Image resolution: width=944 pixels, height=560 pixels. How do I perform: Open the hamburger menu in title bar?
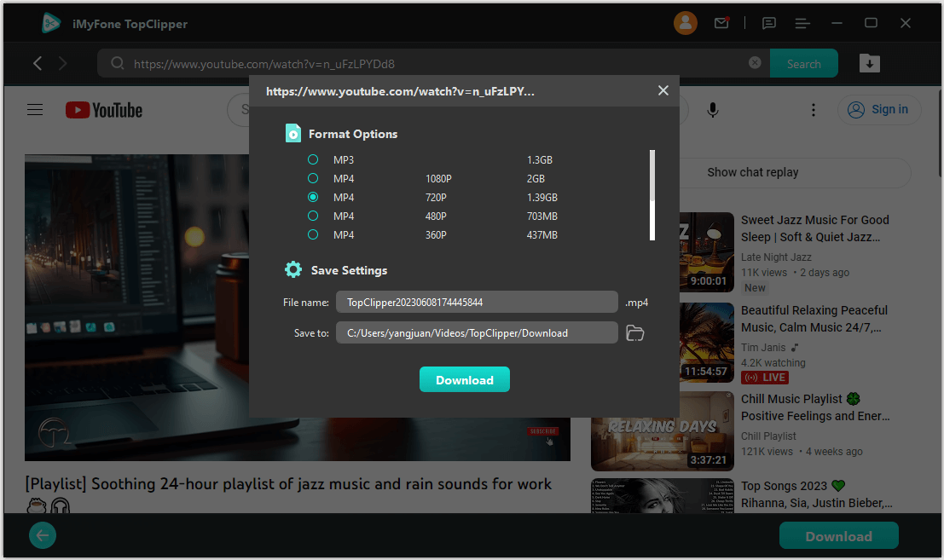point(802,23)
